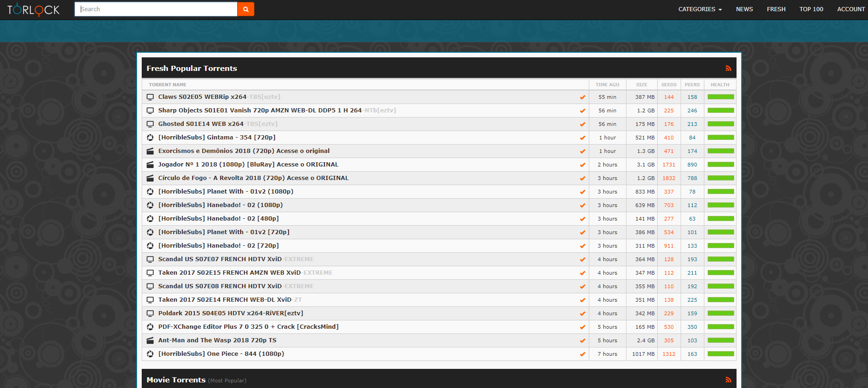
Task: Click health bar of One Piece - 844 row
Action: coord(721,354)
